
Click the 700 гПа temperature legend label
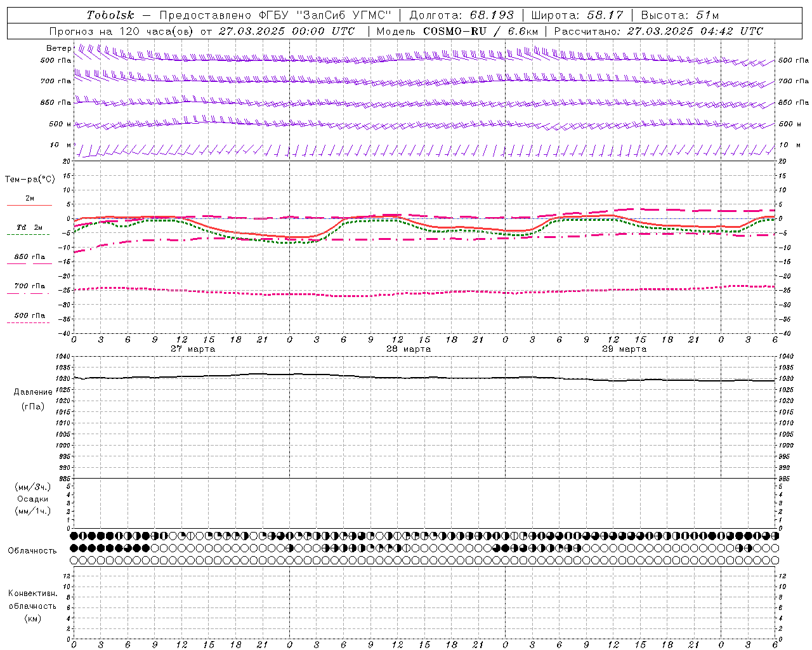30,286
